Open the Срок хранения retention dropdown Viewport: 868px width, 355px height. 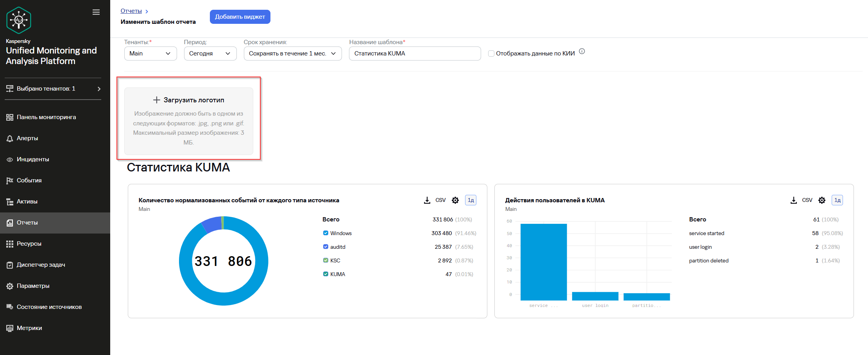pos(293,54)
